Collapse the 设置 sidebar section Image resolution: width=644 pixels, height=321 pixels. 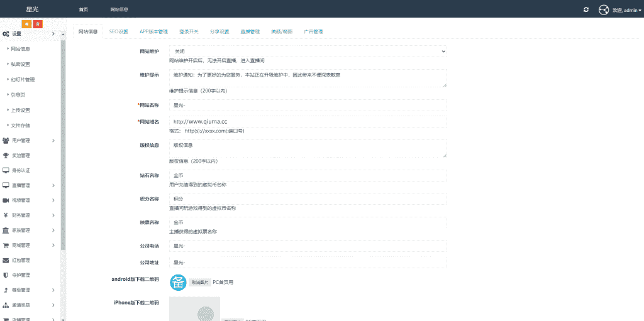coord(30,34)
